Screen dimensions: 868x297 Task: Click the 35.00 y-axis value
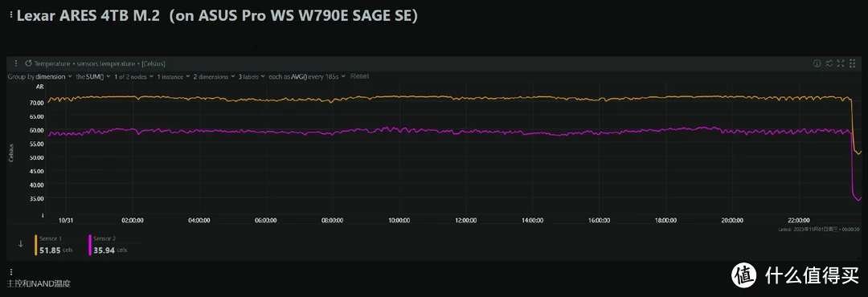pyautogui.click(x=36, y=198)
